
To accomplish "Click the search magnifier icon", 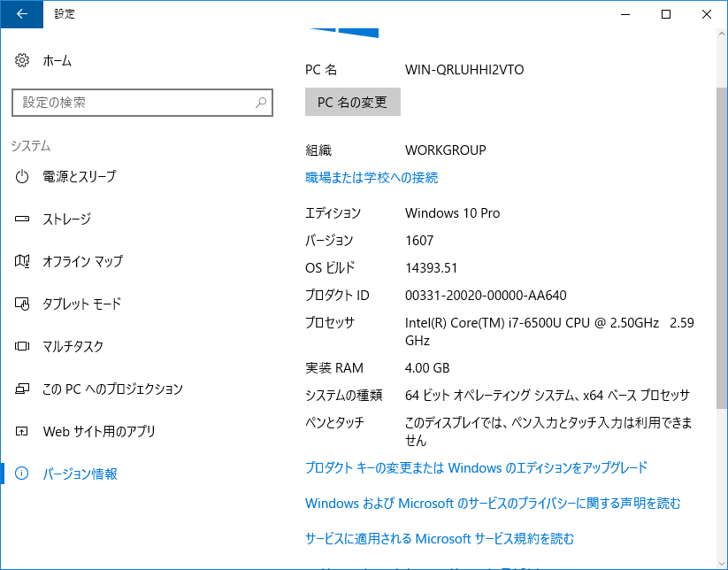I will (x=261, y=102).
